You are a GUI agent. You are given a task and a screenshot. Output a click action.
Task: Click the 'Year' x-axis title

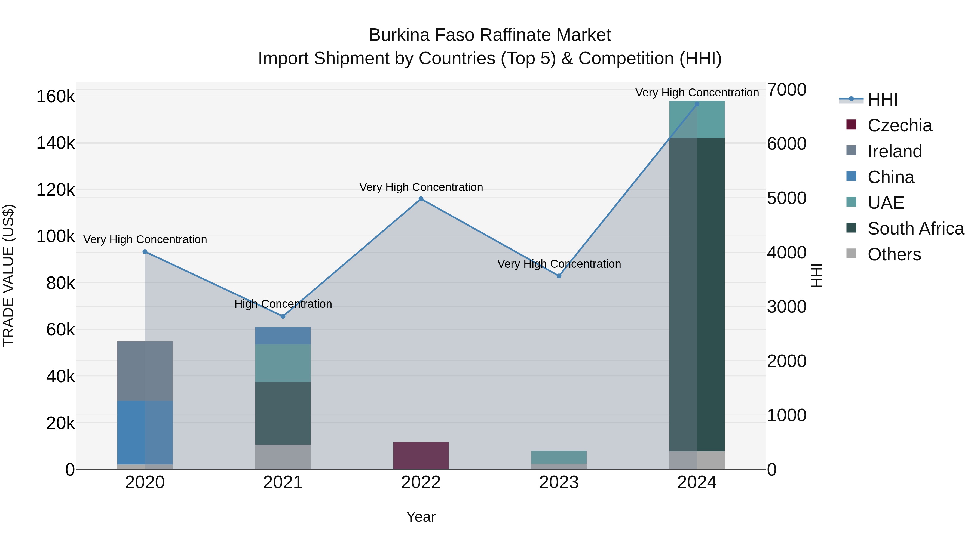(421, 517)
